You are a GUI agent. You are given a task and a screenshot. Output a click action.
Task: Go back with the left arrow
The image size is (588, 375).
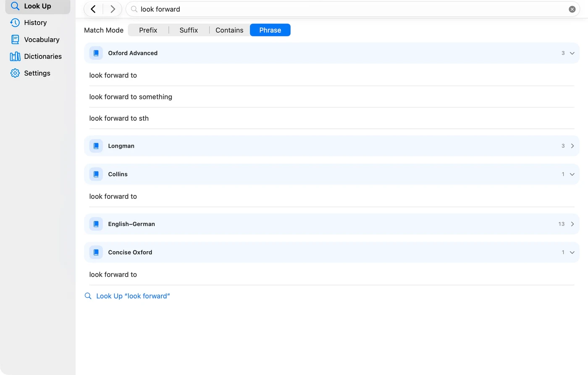click(x=93, y=9)
